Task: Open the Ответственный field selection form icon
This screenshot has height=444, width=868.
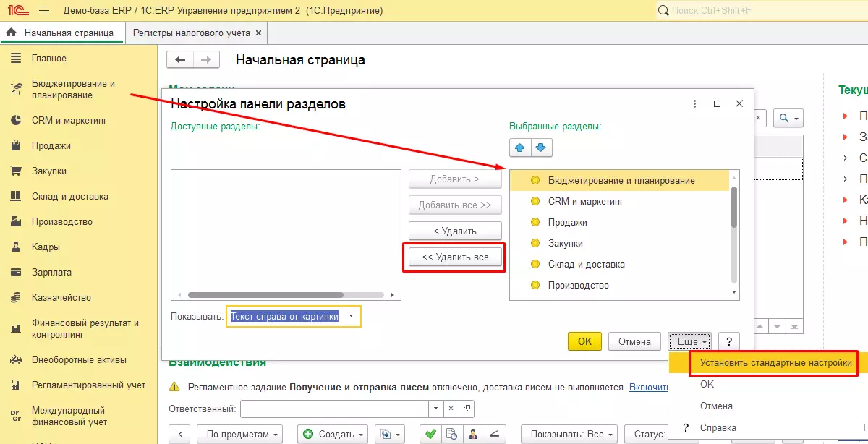Action: (467, 409)
